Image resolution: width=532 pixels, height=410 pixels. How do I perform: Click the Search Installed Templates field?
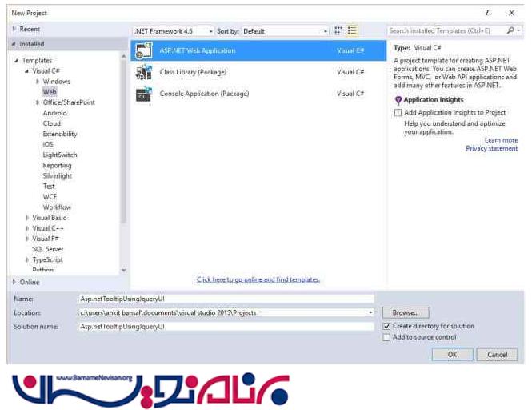[x=446, y=30]
